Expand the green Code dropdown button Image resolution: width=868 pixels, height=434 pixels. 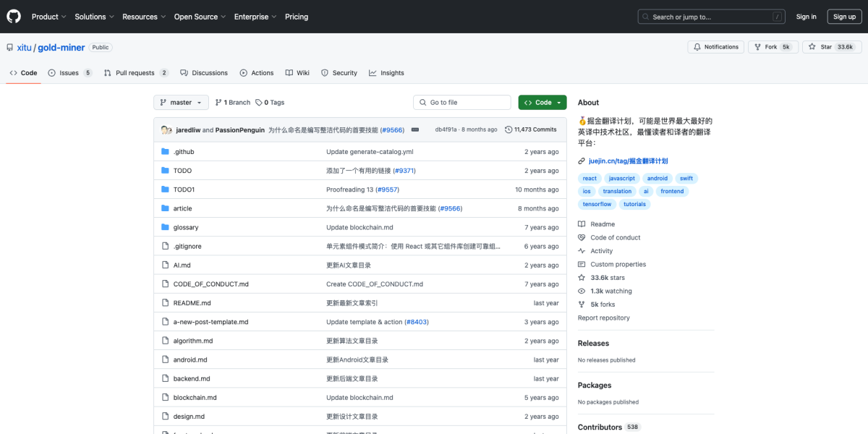pos(542,103)
